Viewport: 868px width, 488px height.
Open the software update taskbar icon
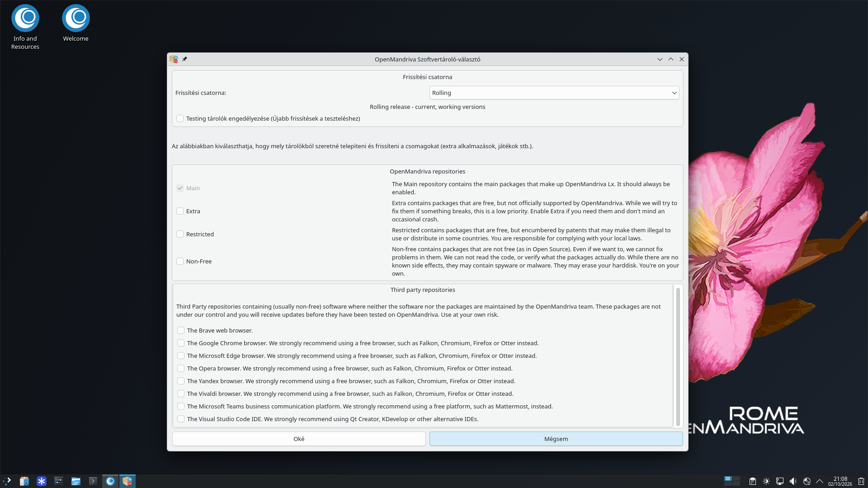point(24,481)
